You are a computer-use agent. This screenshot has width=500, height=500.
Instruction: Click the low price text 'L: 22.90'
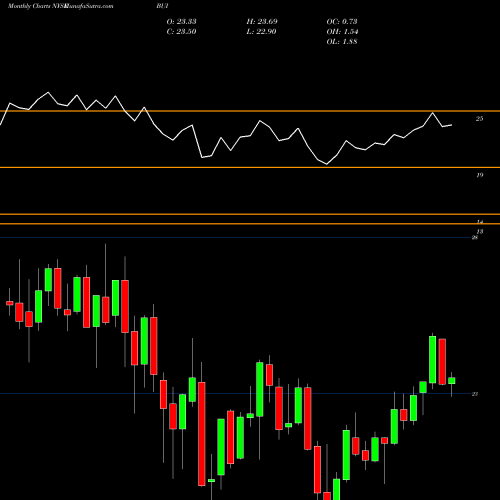point(262,32)
